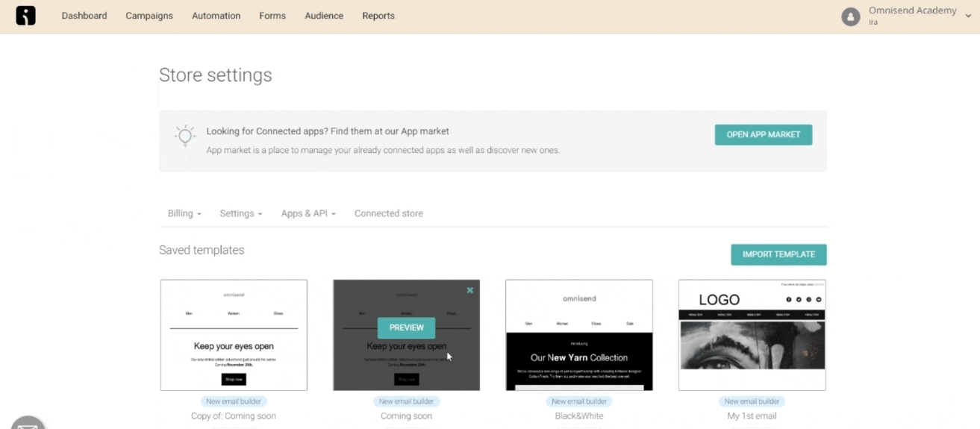Click the Omnisend logo icon
The height and width of the screenshot is (429, 980).
(25, 16)
